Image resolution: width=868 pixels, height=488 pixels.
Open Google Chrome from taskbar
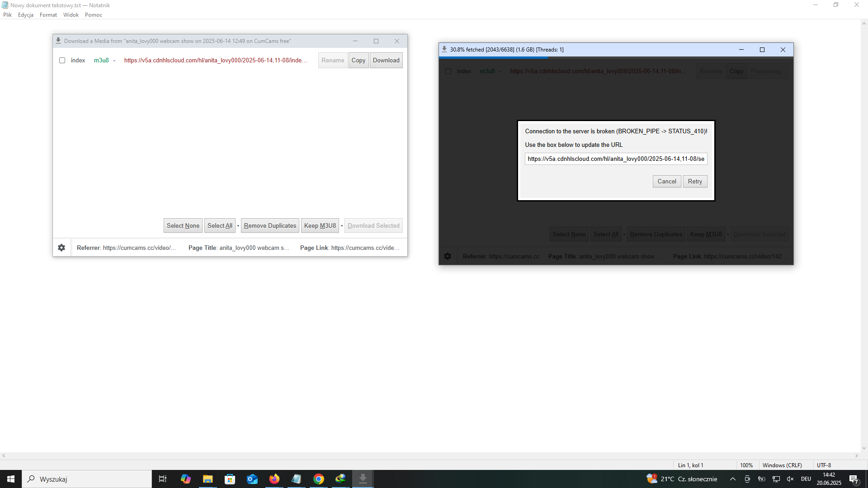pos(319,479)
